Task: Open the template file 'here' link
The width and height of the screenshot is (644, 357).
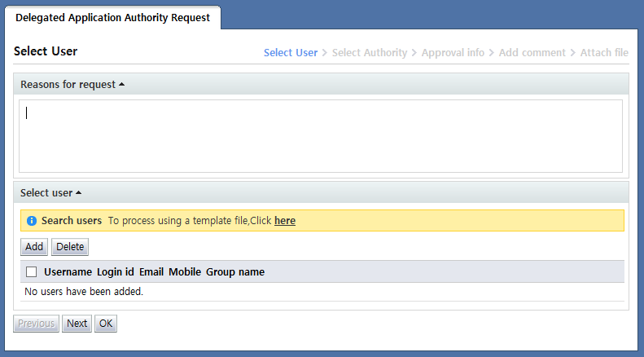Action: [285, 221]
